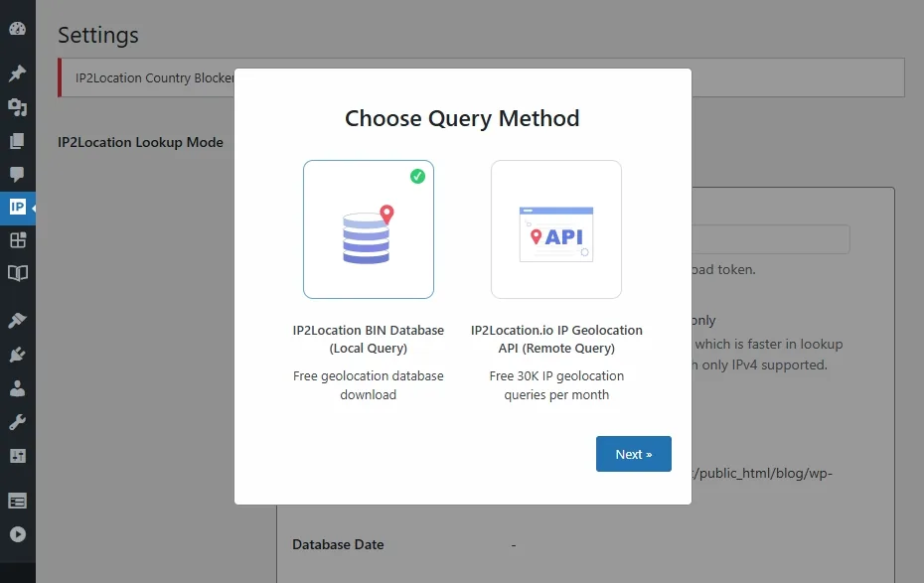
Task: Click the grid blocks icon in sidebar
Action: coord(18,240)
